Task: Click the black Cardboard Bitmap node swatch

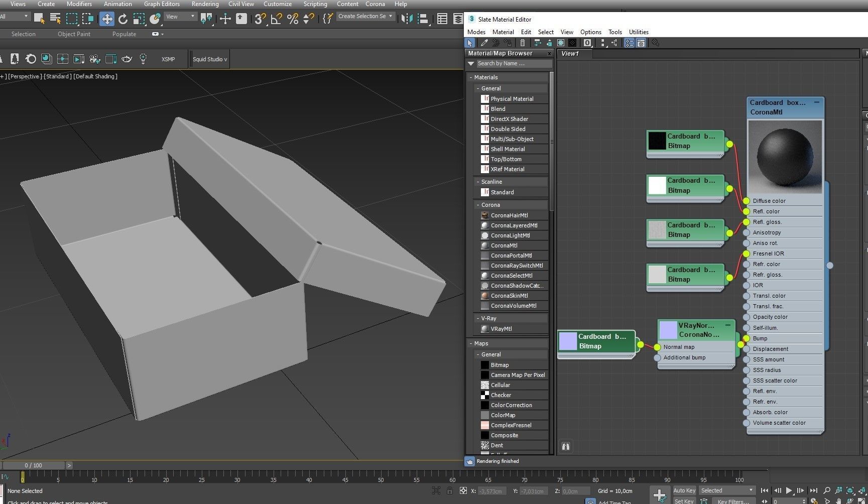Action: 657,141
